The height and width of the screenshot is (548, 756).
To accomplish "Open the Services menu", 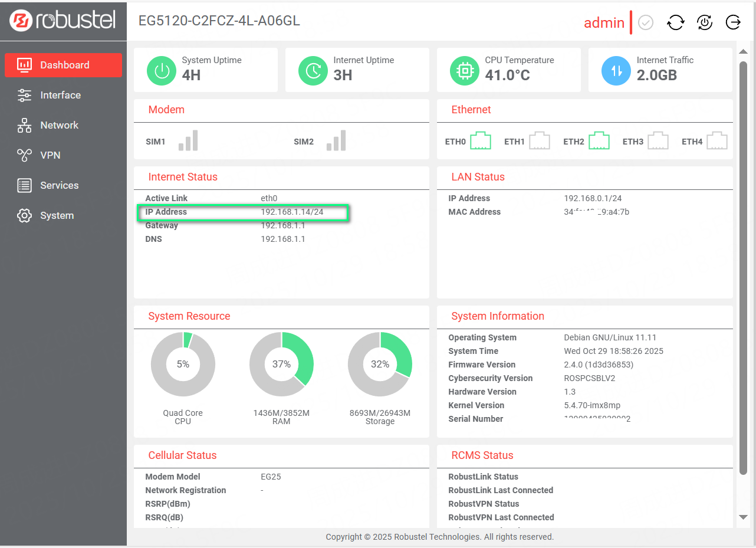I will point(59,185).
